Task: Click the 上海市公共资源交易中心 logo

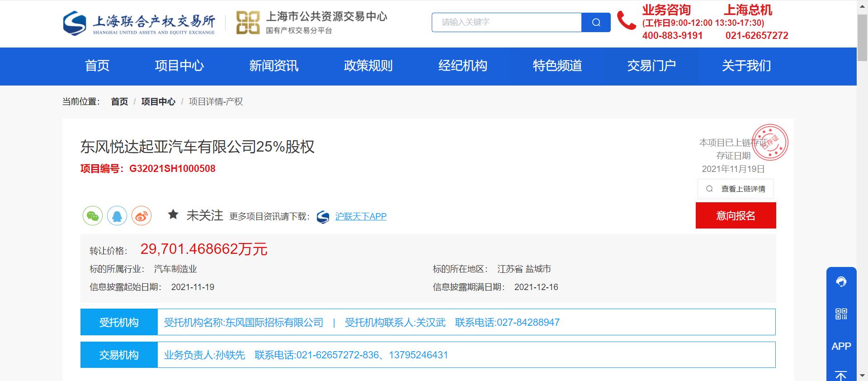Action: pyautogui.click(x=312, y=23)
